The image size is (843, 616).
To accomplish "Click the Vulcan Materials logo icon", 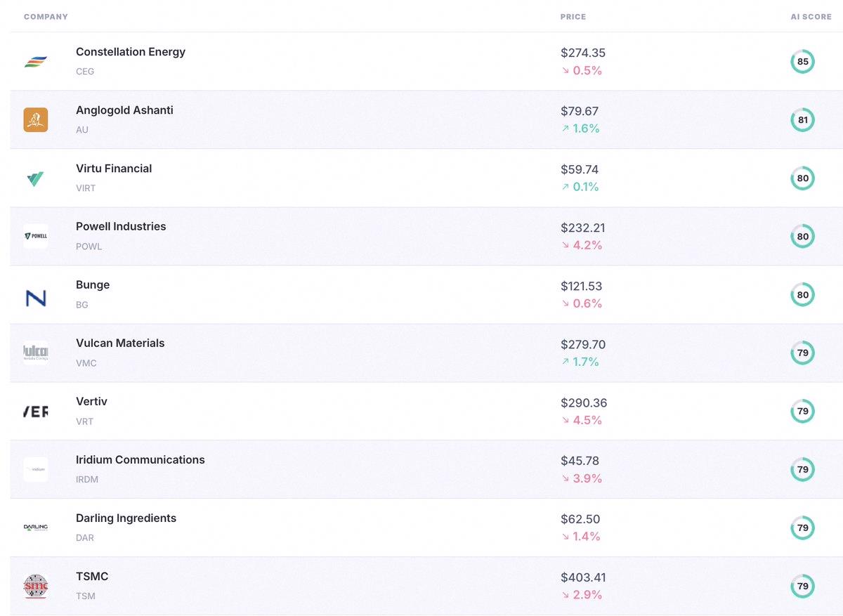I will (36, 353).
